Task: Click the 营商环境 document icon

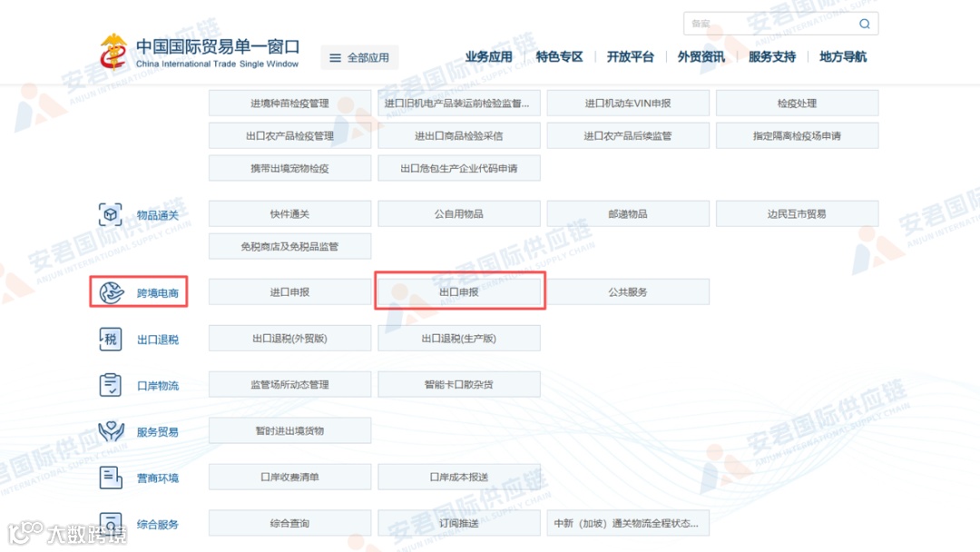Action: [111, 478]
